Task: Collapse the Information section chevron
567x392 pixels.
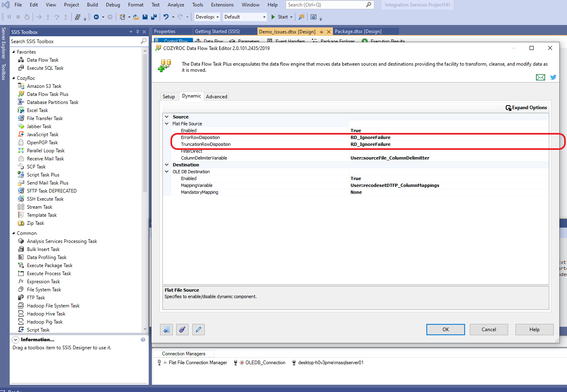Action: pyautogui.click(x=16, y=340)
